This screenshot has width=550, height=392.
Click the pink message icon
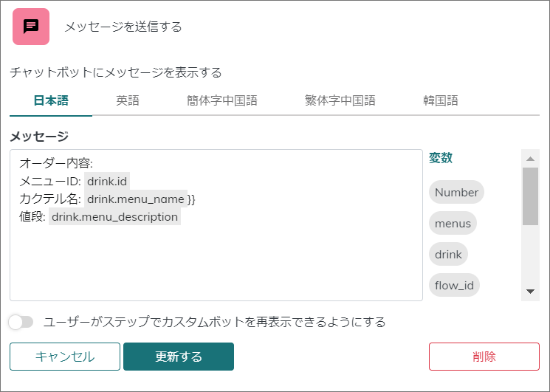click(x=31, y=27)
